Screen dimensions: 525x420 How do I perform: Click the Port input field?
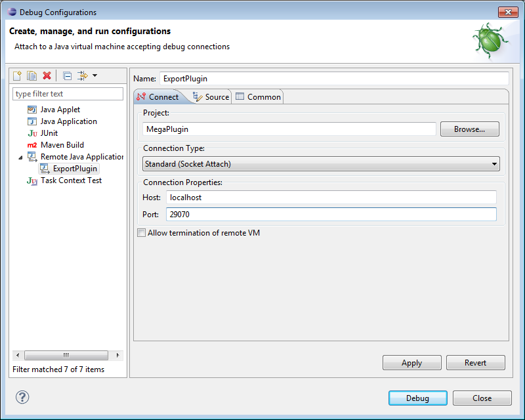point(331,215)
